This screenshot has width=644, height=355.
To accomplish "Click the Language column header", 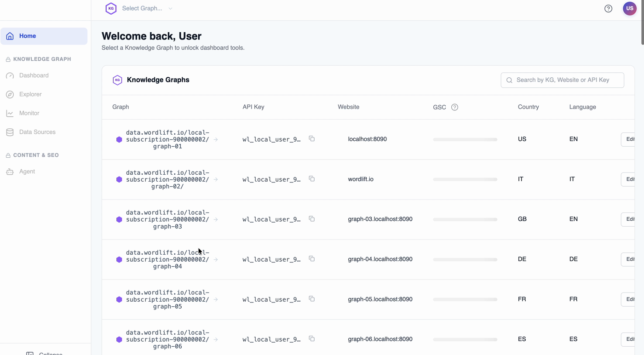I will pos(582,107).
